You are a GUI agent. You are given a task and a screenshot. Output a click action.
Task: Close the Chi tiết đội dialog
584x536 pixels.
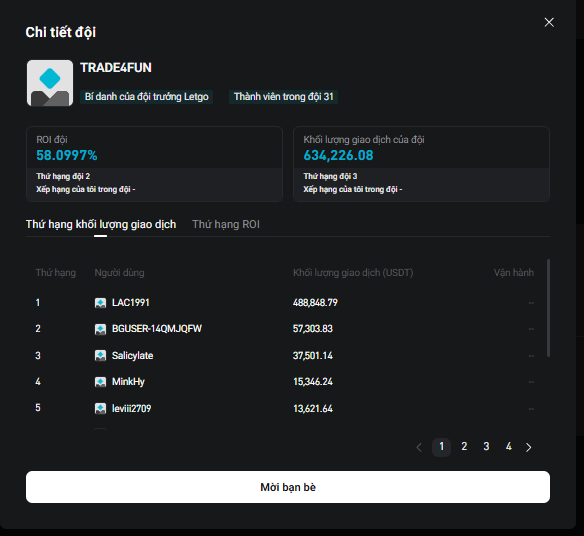coord(549,22)
